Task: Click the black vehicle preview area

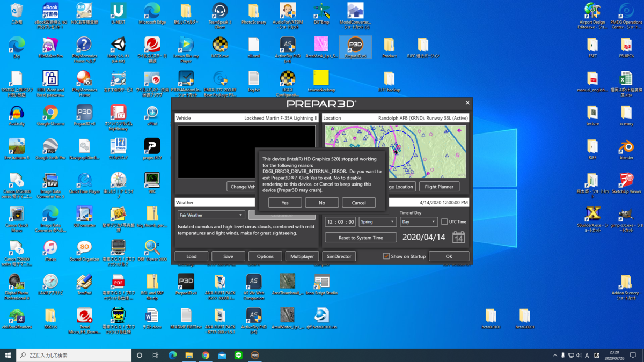Action: coord(246,151)
